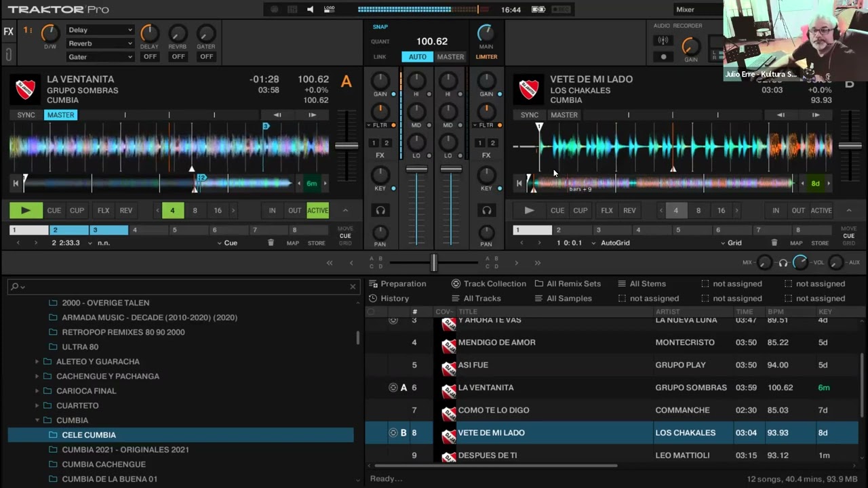The width and height of the screenshot is (868, 488).
Task: Play deck B track
Action: point(529,211)
